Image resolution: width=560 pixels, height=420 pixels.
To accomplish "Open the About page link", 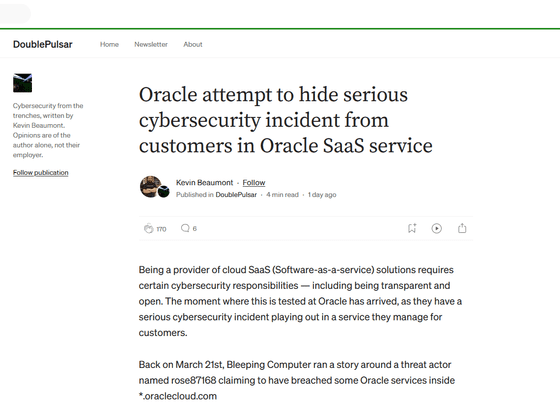I will (193, 44).
